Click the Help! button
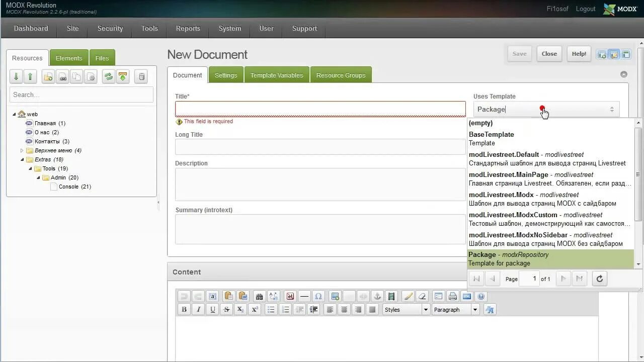This screenshot has width=644, height=362. 579,54
